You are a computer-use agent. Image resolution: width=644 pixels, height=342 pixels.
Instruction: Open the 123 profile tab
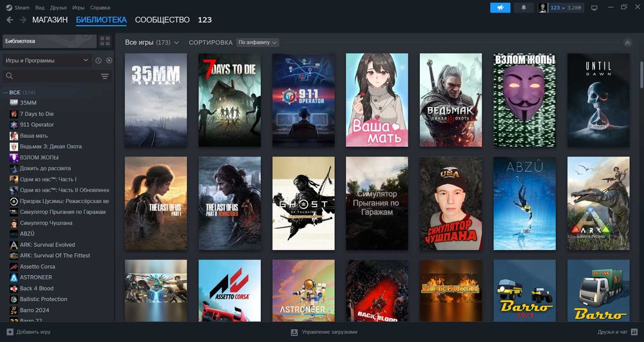(x=205, y=20)
